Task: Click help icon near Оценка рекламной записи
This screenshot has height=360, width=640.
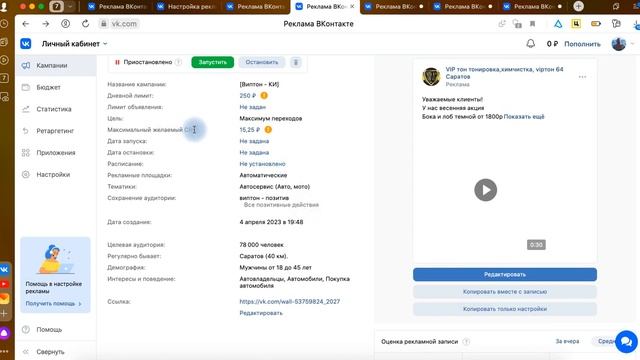Action: 466,342
